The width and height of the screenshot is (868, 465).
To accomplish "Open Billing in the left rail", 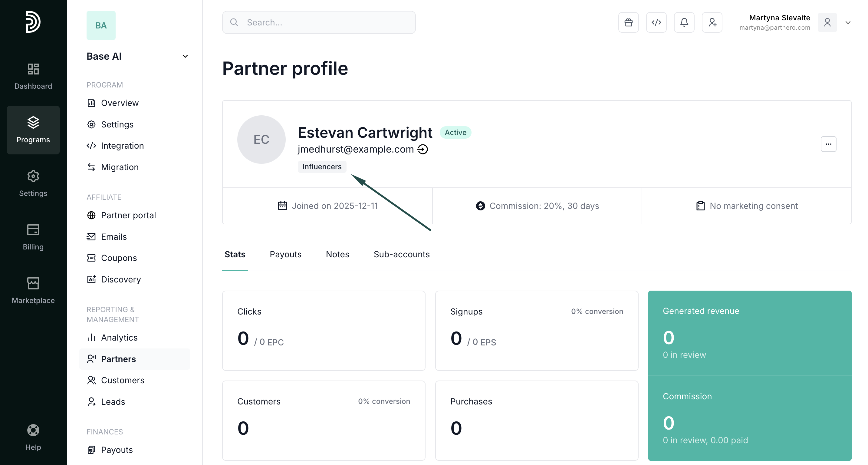I will (x=33, y=237).
